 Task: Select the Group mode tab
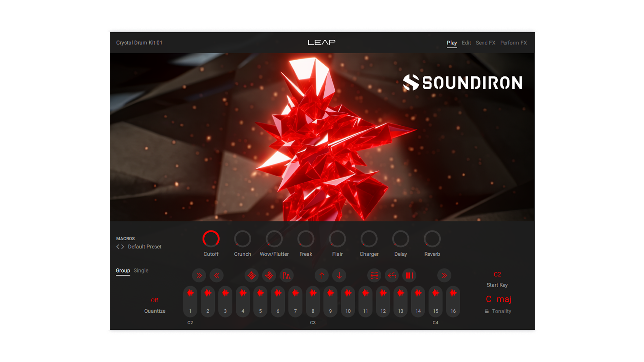click(x=123, y=270)
